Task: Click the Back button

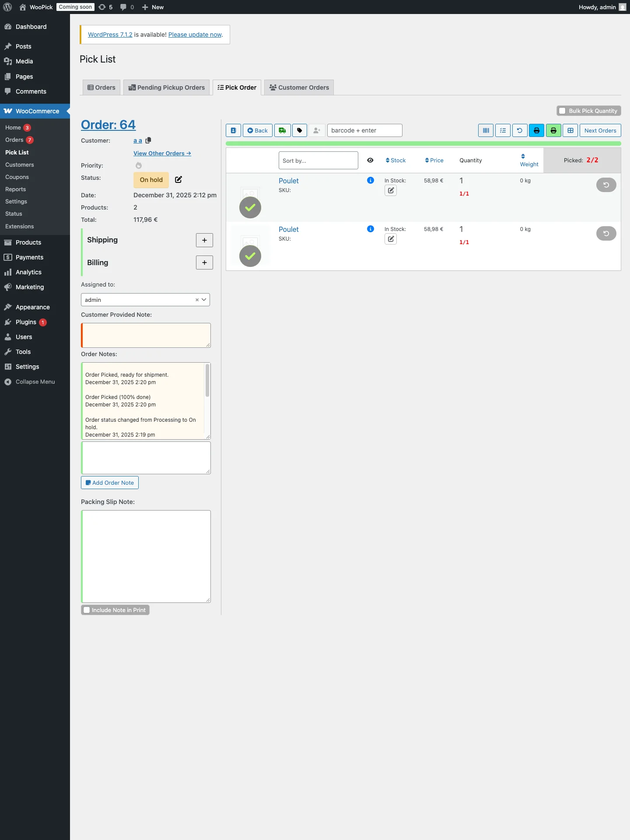Action: [258, 130]
